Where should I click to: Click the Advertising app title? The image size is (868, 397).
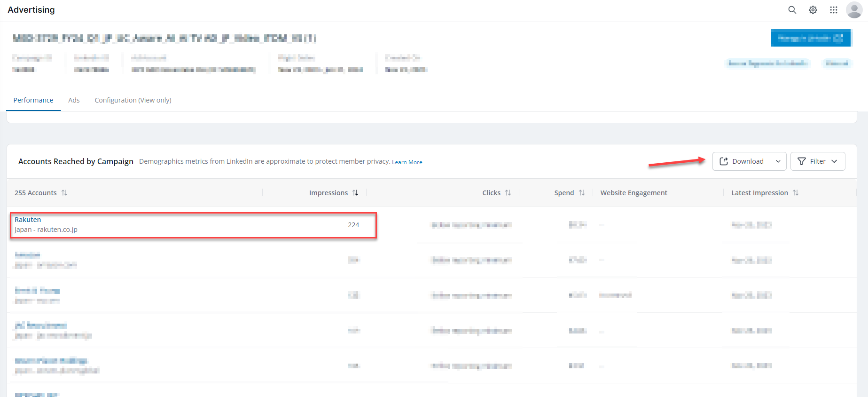point(31,10)
